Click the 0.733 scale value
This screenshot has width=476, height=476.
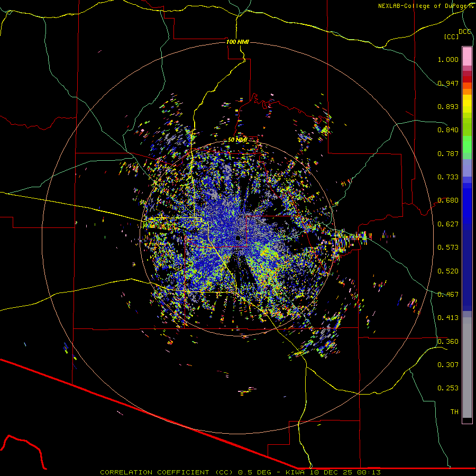tap(448, 177)
